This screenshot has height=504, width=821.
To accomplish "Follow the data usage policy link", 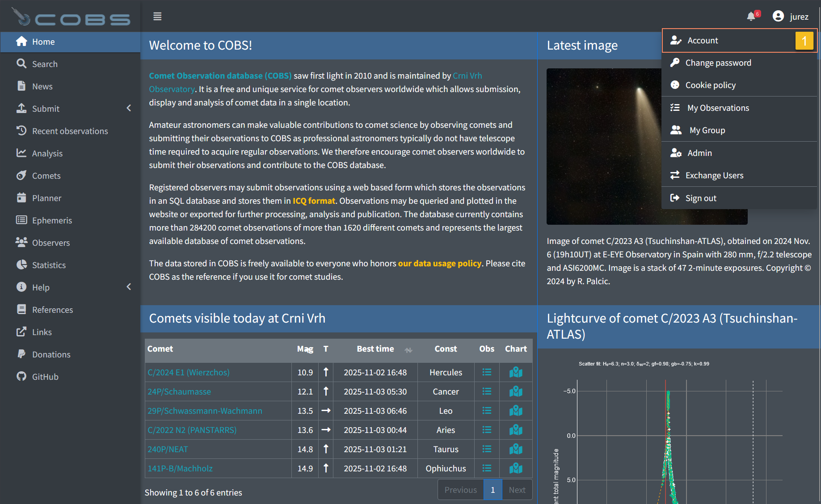I will coord(439,263).
